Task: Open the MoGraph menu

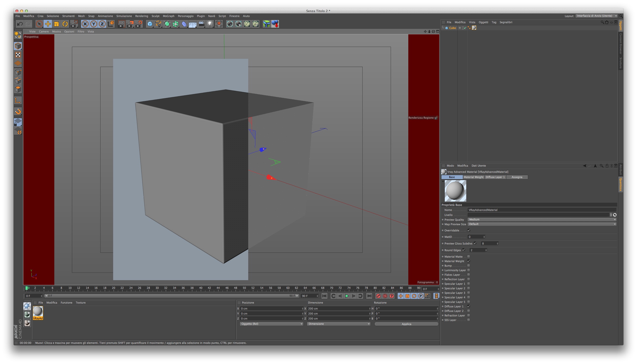Action: click(168, 16)
